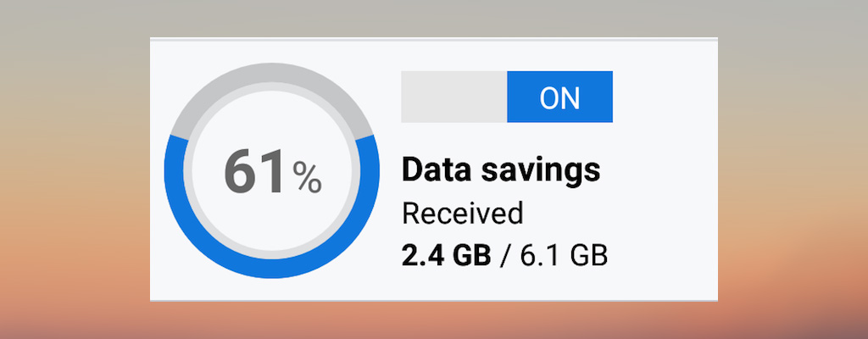Viewport: 868px width, 339px height.
Task: Click the gradient background left of the card
Action: pyautogui.click(x=75, y=169)
